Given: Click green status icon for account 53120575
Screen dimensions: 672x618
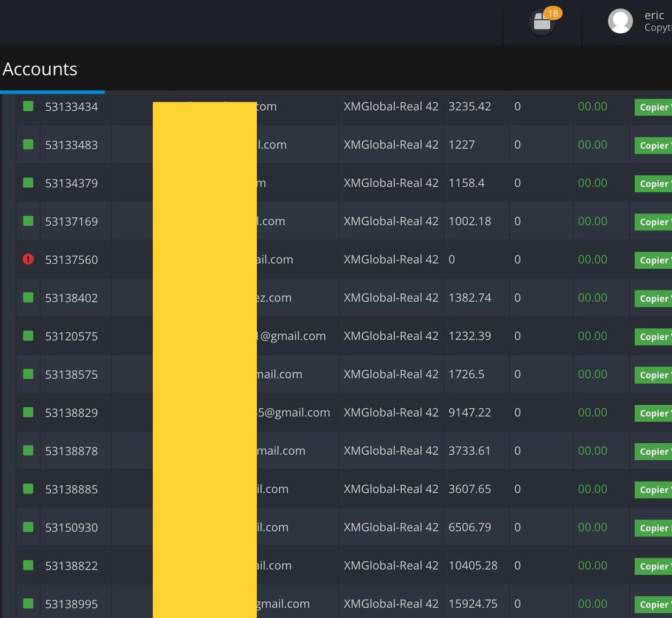Looking at the screenshot, I should (28, 336).
